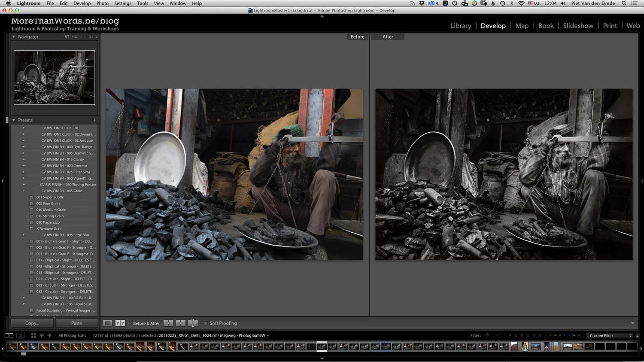Click the loupe view icon in toolbar
Image resolution: width=644 pixels, height=362 pixels.
click(108, 323)
